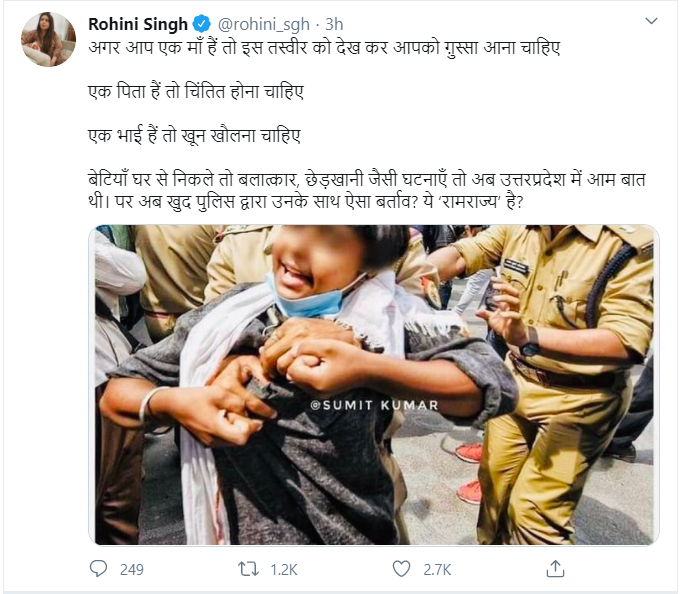Image resolution: width=680 pixels, height=594 pixels.
Task: Open the attached protest photo
Action: coord(372,385)
